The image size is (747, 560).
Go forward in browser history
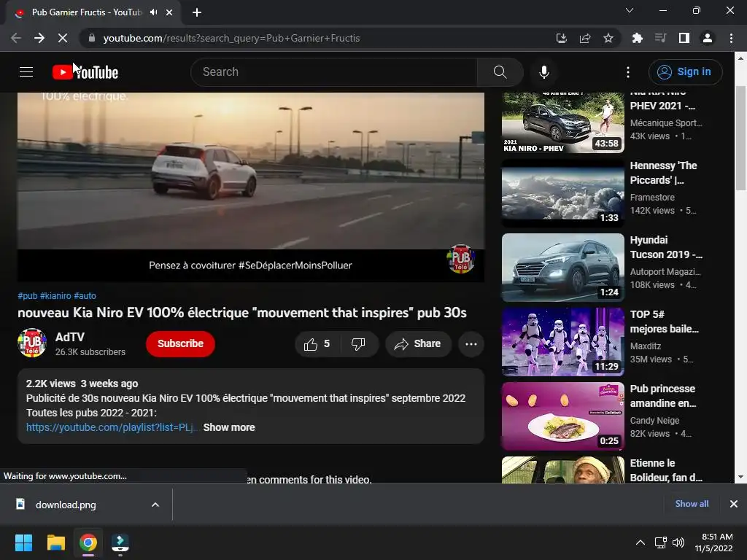point(39,38)
